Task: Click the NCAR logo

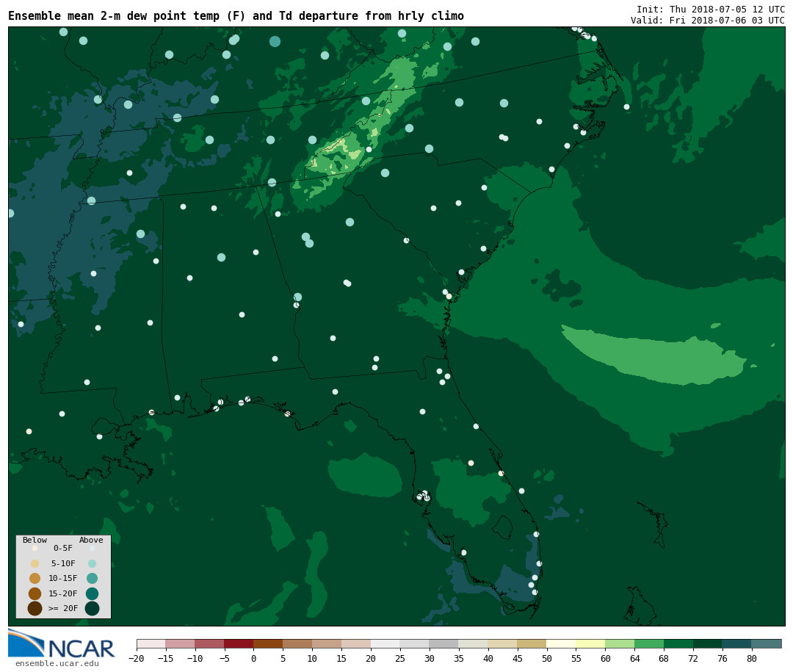Action: pos(61,643)
